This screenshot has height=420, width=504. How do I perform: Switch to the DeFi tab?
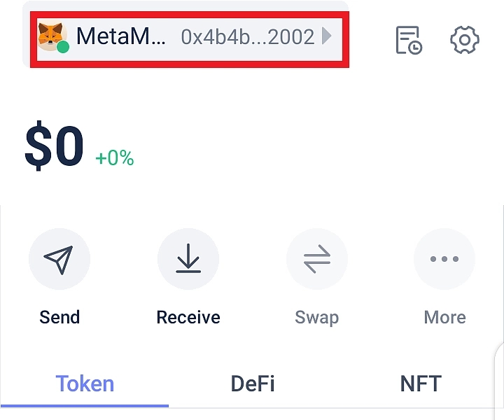tap(252, 384)
